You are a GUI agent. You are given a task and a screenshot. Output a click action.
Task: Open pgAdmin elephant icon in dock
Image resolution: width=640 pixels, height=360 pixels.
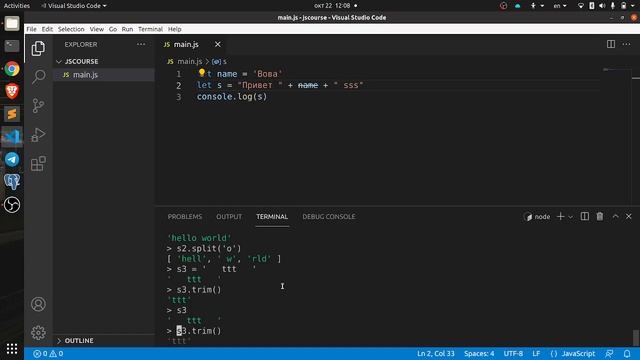point(12,182)
